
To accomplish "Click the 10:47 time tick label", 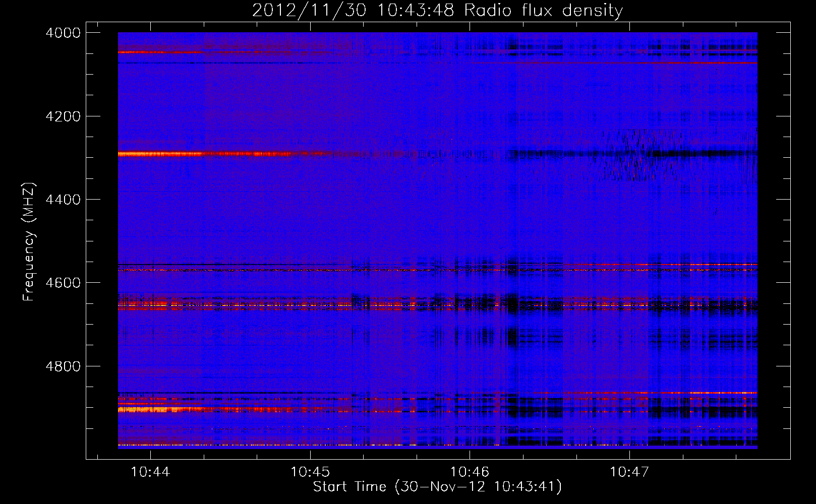I will [x=629, y=472].
